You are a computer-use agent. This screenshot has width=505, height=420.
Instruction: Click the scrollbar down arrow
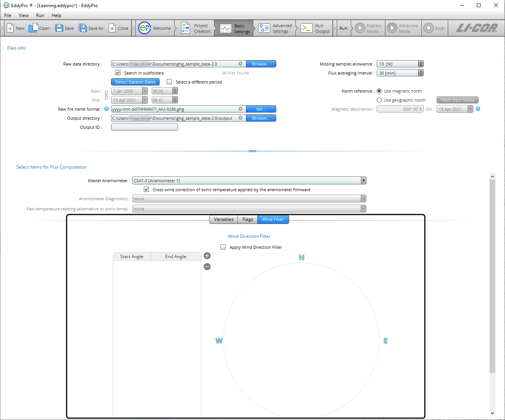point(492,413)
